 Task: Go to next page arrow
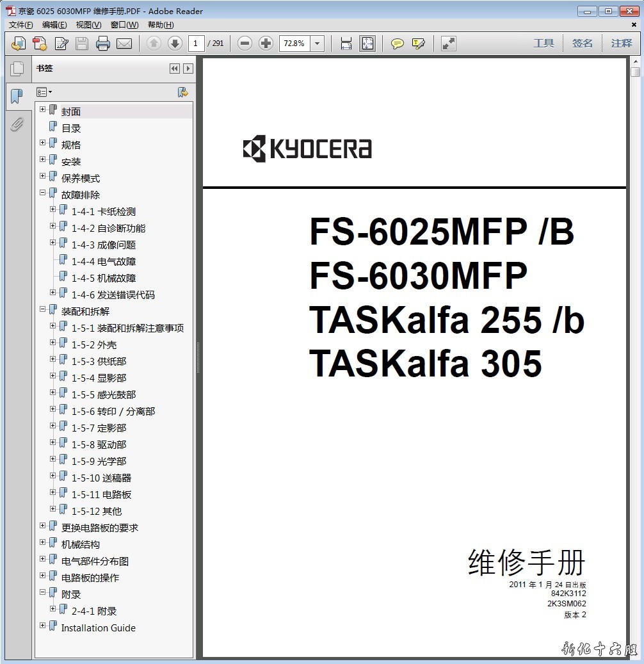pos(175,44)
